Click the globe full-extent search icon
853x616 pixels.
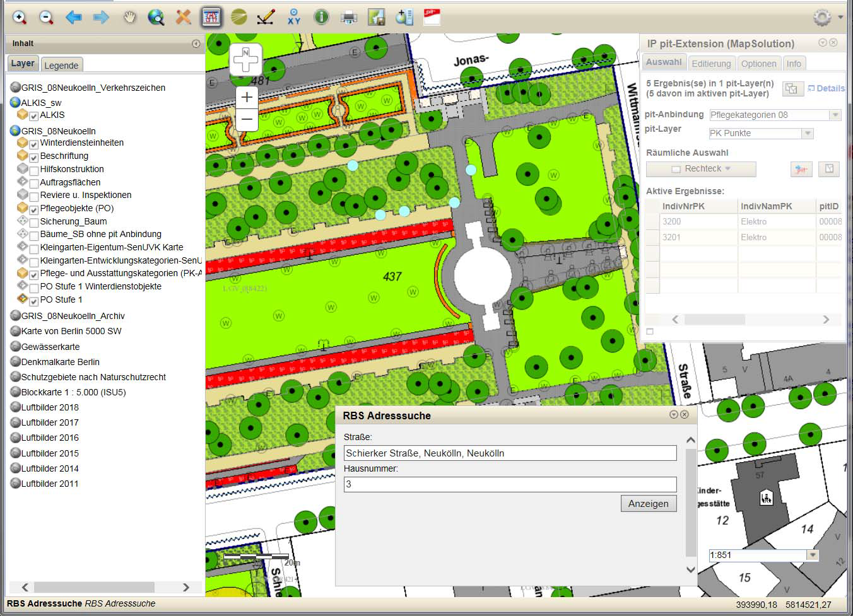156,17
